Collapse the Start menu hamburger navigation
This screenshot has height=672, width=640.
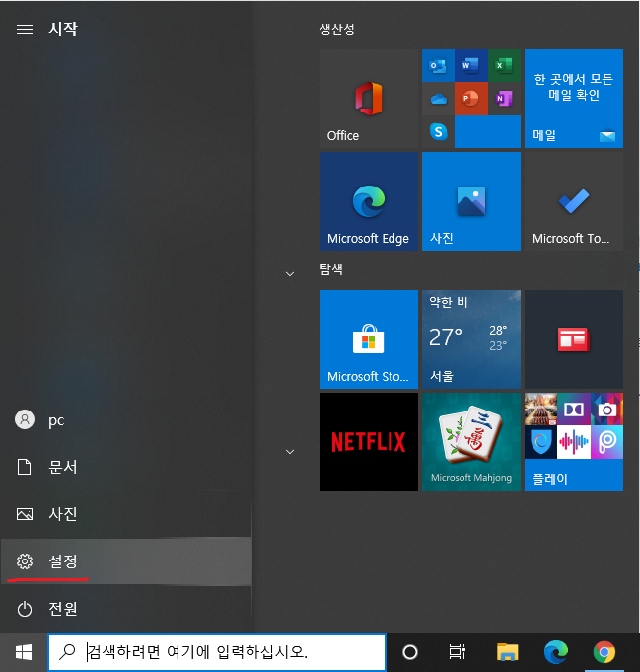(x=25, y=29)
